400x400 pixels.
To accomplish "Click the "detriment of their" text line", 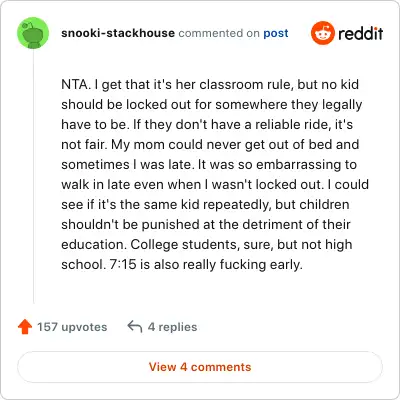I will coord(296,224).
